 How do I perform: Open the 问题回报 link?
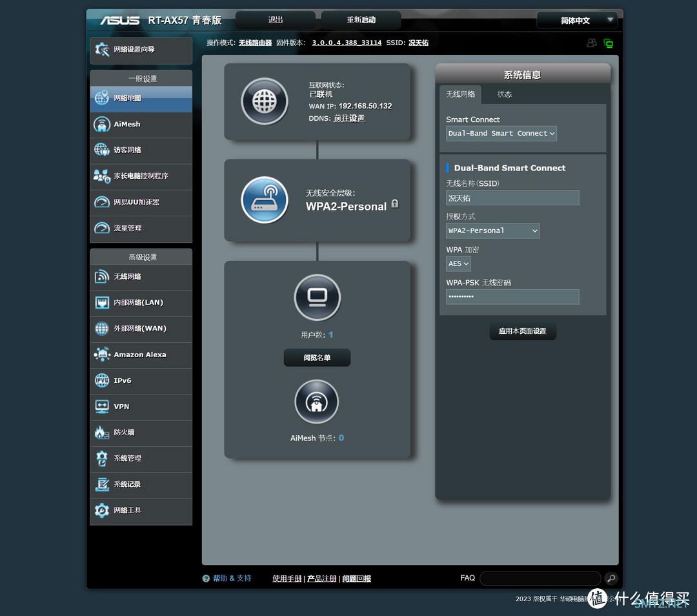[x=356, y=578]
